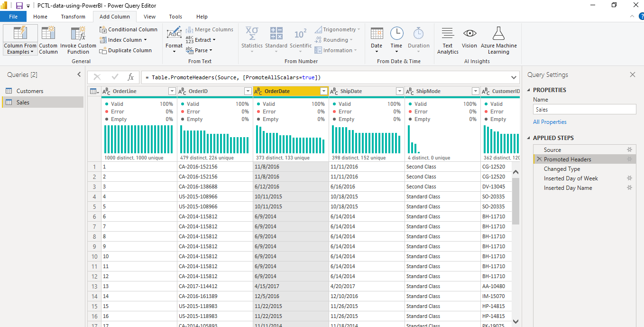Click the fx formula button
This screenshot has width=644, height=327.
(x=131, y=77)
